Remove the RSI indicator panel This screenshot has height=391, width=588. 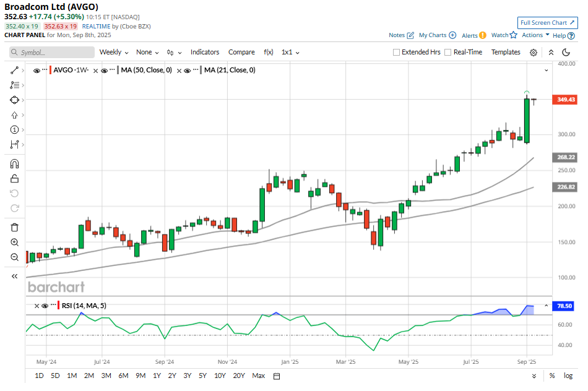(37, 306)
